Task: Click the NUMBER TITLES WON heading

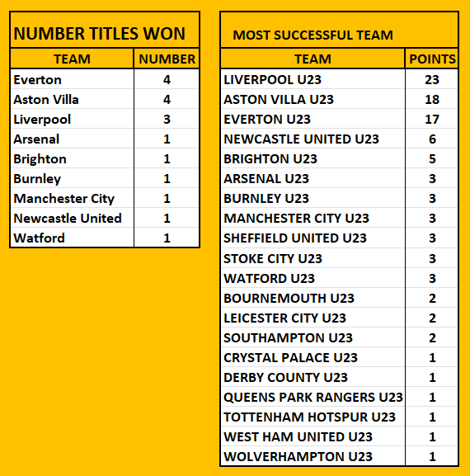Action: pyautogui.click(x=99, y=33)
